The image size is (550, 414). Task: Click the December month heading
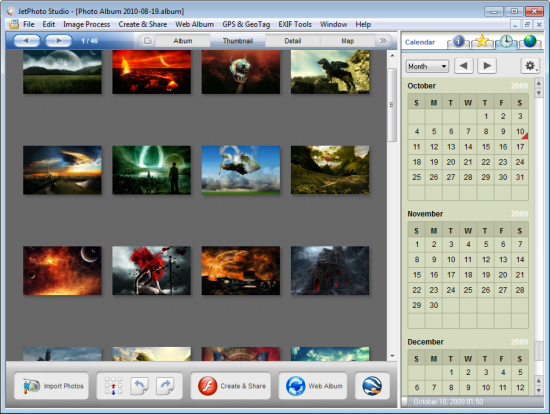(425, 342)
